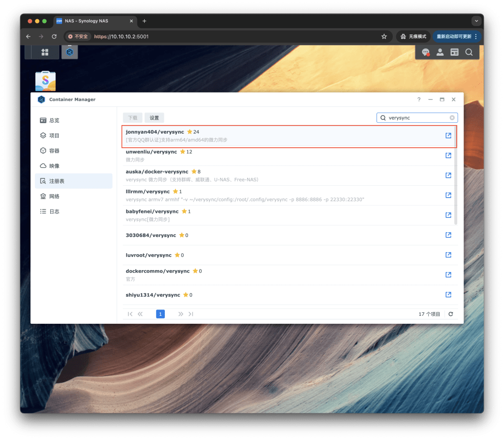Open DSM widgets panel icon
The image size is (504, 440).
pyautogui.click(x=454, y=52)
